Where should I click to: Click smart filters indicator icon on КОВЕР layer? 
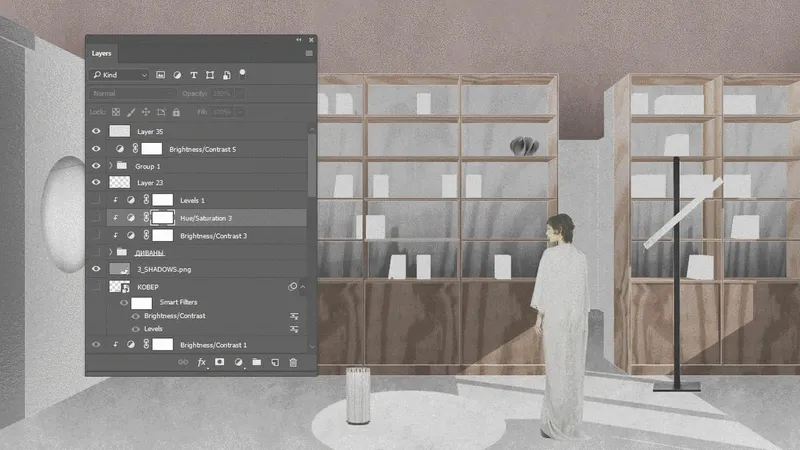tap(292, 287)
